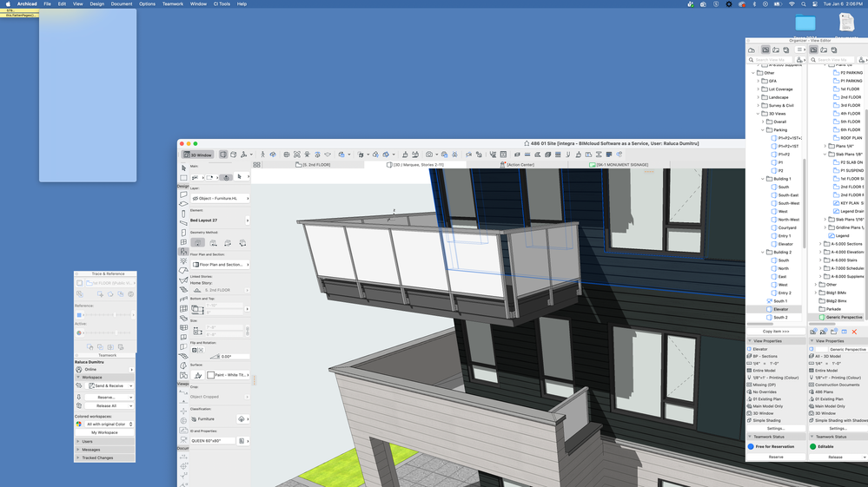Click the Copy item >>> button
Image resolution: width=868 pixels, height=487 pixels.
pyautogui.click(x=776, y=332)
